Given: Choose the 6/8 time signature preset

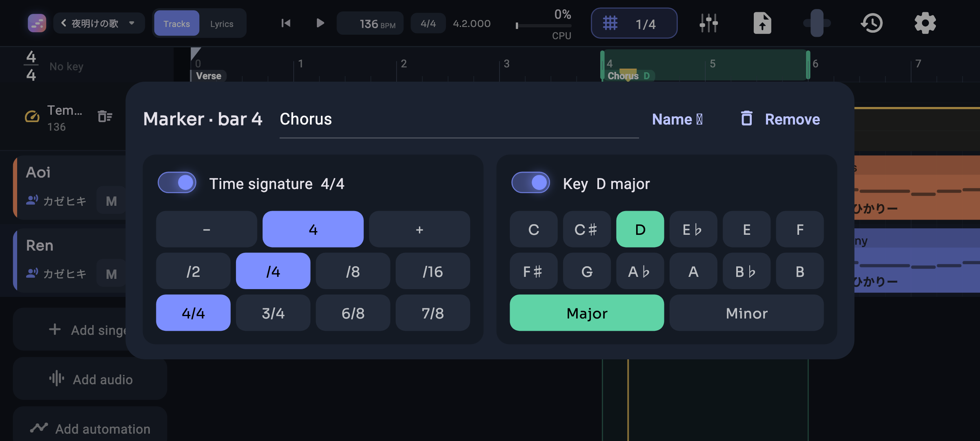Looking at the screenshot, I should pos(353,313).
